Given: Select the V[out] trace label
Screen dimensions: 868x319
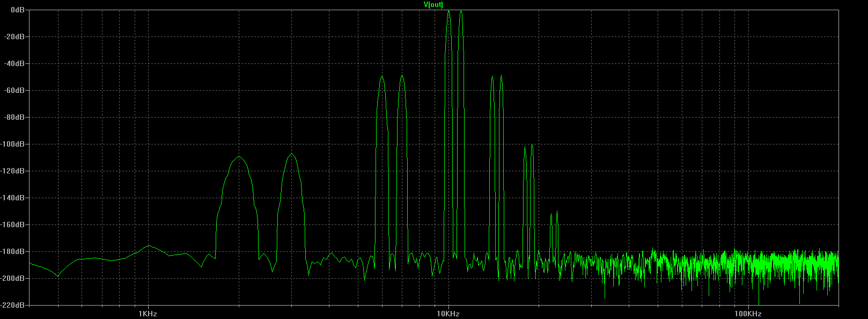Looking at the screenshot, I should [433, 5].
